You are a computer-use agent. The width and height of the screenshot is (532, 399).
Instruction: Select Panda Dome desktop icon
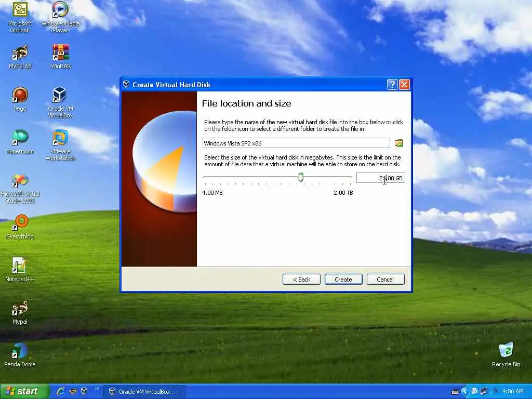[20, 355]
